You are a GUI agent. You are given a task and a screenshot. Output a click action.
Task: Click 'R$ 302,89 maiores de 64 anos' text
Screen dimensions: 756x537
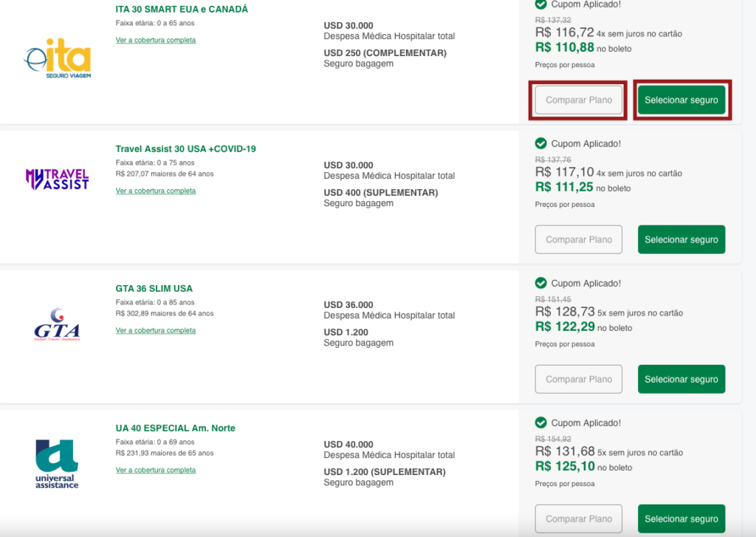tap(165, 314)
